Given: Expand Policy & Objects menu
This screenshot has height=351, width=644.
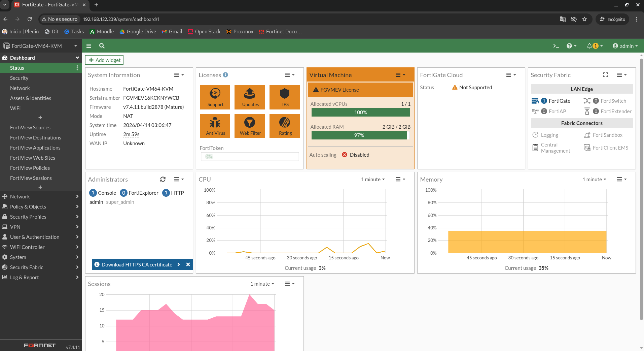Looking at the screenshot, I should pos(41,206).
